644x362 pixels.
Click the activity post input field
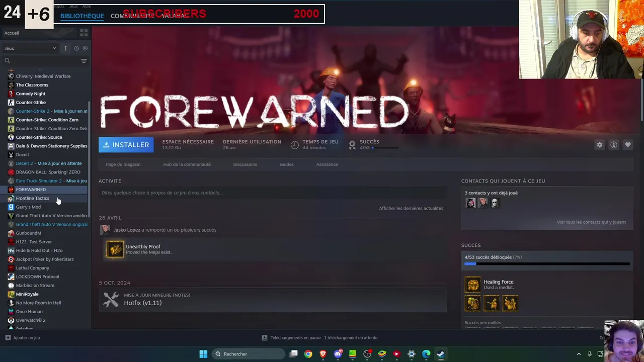tap(272, 193)
